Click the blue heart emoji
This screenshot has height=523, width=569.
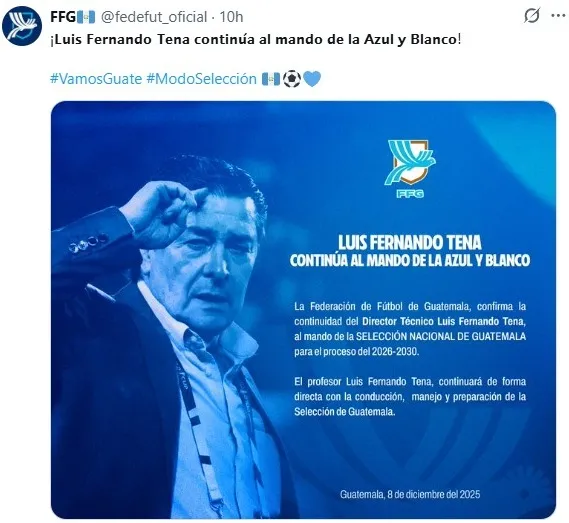pos(312,79)
